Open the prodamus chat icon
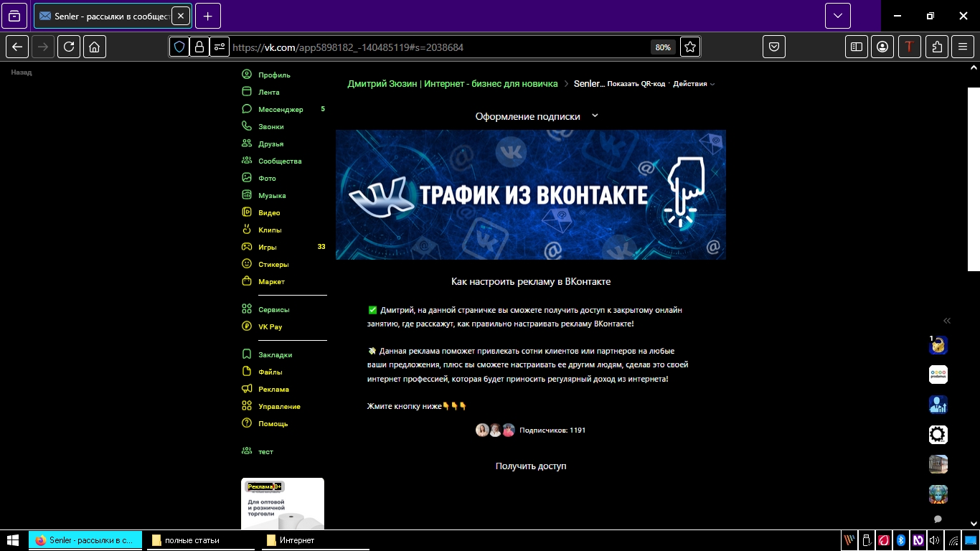The width and height of the screenshot is (980, 551). pyautogui.click(x=938, y=375)
